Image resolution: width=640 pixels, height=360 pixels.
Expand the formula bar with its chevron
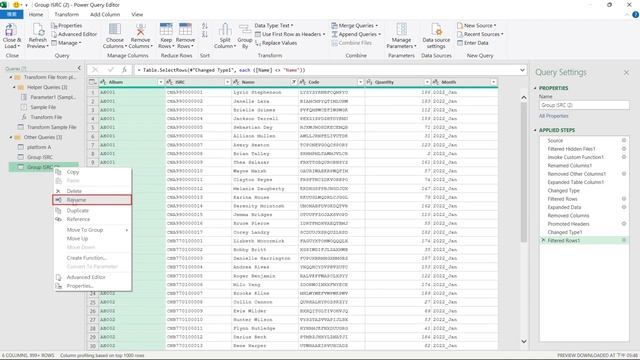(522, 70)
